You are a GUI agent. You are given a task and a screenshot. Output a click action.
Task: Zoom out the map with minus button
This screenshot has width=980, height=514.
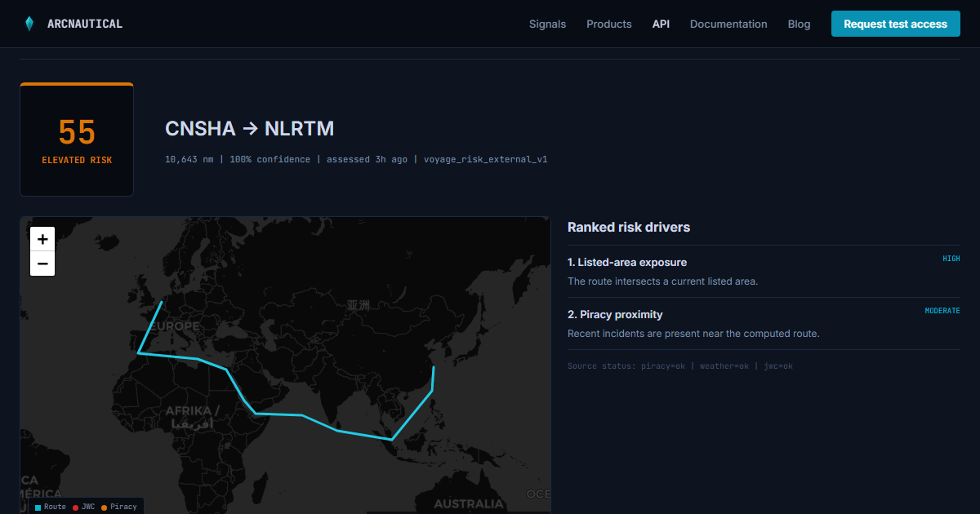[42, 264]
